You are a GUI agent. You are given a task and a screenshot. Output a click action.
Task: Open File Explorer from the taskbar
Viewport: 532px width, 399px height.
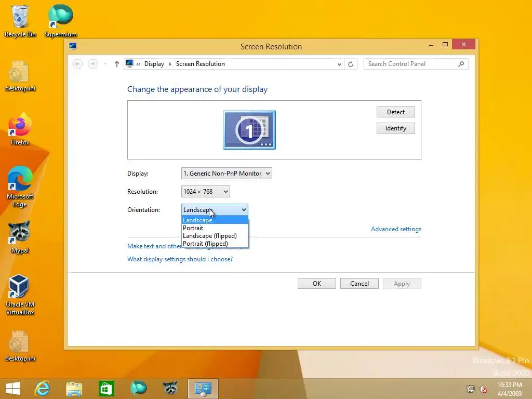(x=74, y=389)
